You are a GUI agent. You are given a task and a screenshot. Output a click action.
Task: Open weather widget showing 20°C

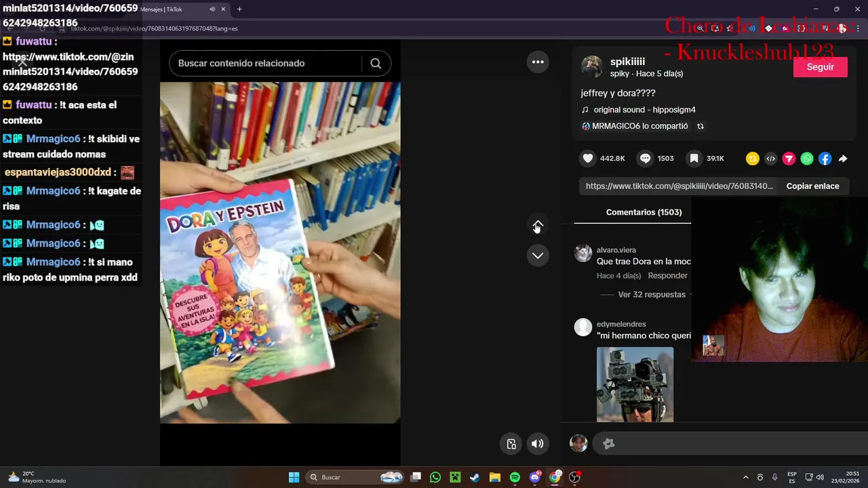(x=37, y=477)
